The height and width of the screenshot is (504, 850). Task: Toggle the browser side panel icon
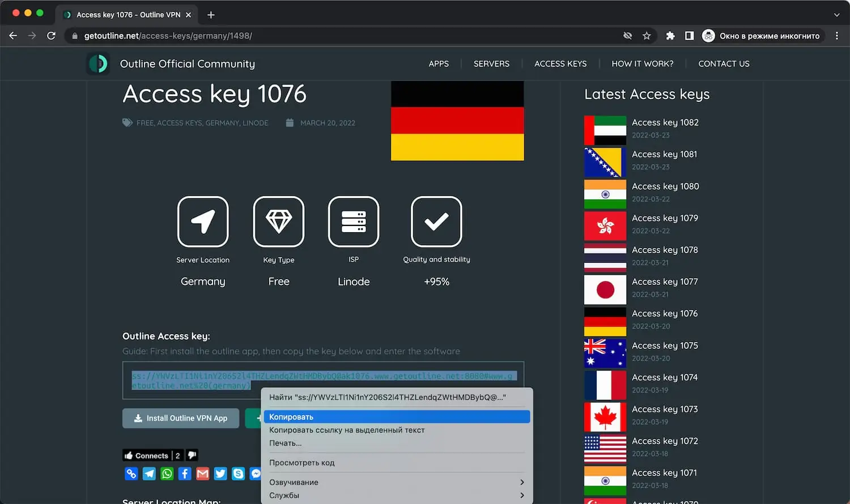click(x=689, y=36)
